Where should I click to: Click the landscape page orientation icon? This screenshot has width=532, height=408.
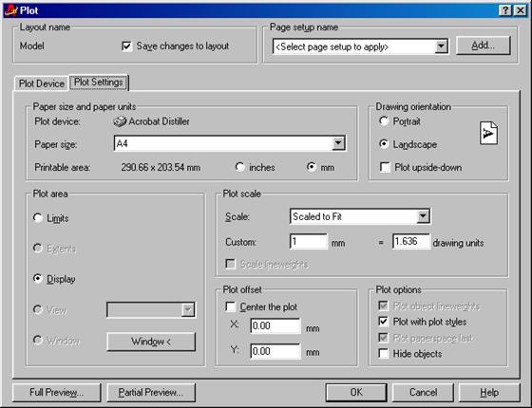(488, 133)
